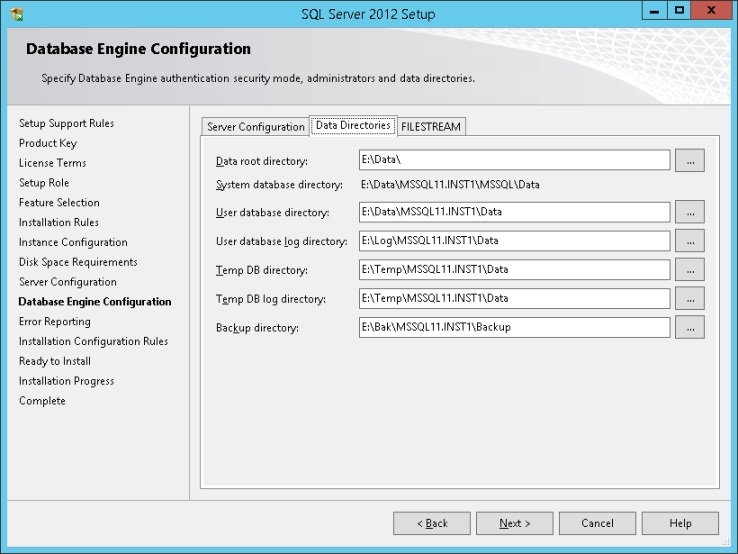
Task: Open Help for this setup page
Action: (x=680, y=523)
